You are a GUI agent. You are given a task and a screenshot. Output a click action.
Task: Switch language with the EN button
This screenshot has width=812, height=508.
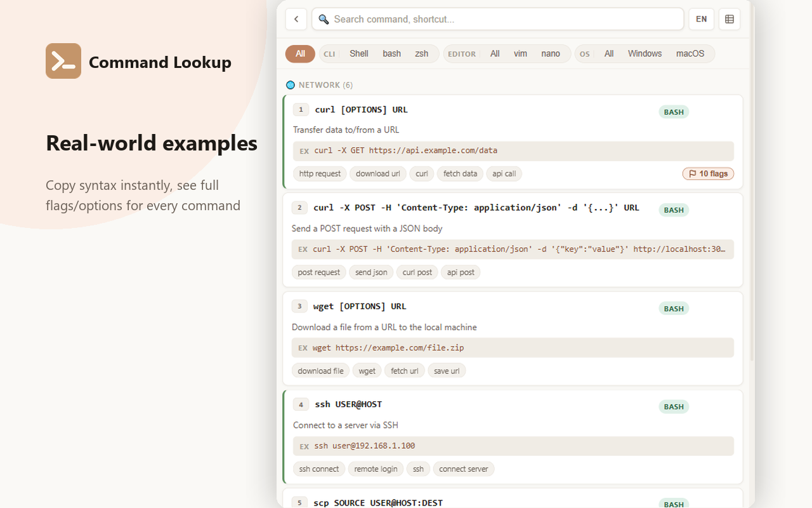tap(702, 19)
